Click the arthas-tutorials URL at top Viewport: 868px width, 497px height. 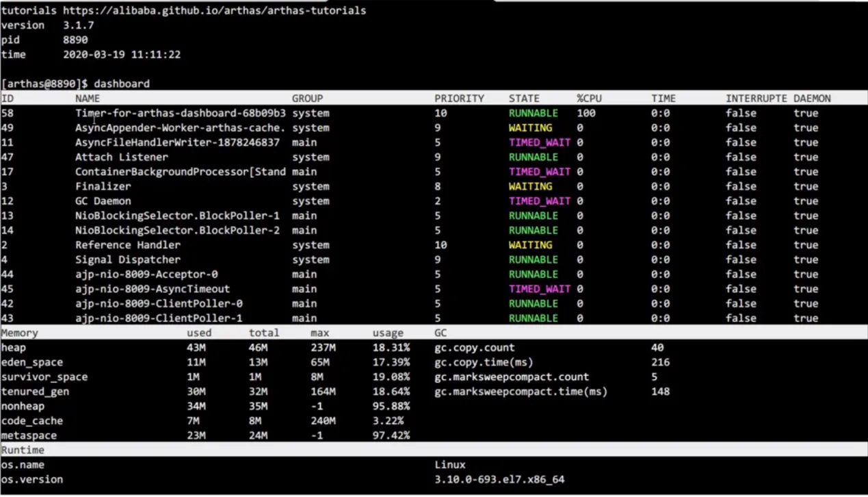coord(214,11)
